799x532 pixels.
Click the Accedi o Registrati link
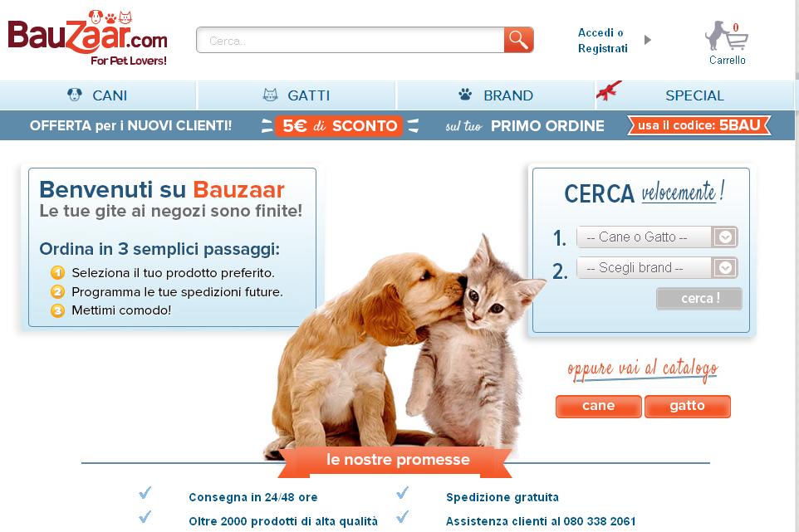(x=602, y=40)
